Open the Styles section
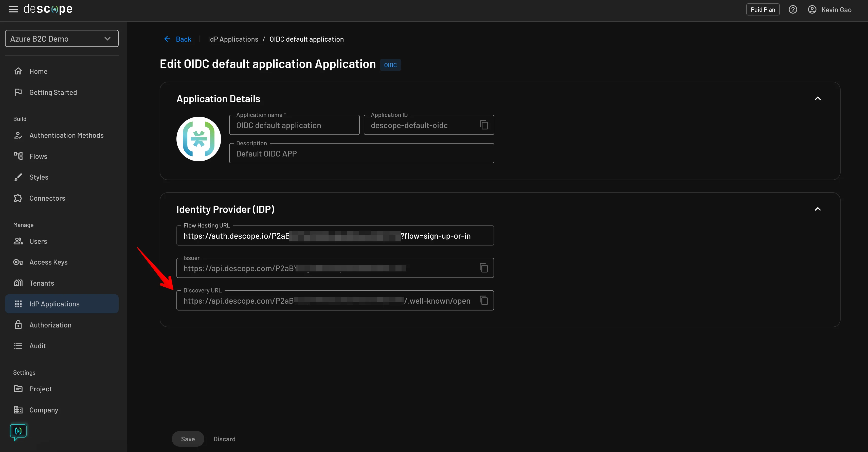The height and width of the screenshot is (452, 868). pyautogui.click(x=39, y=177)
